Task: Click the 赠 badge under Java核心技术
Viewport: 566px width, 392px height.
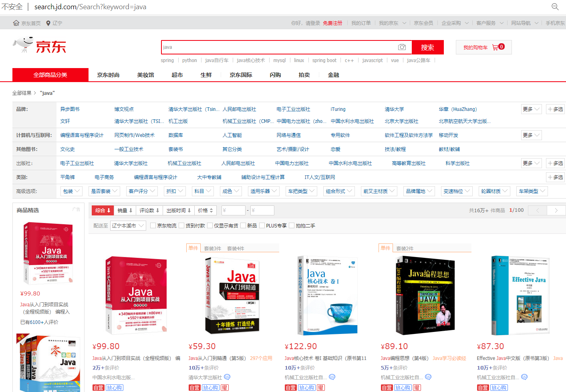Action: coord(321,388)
